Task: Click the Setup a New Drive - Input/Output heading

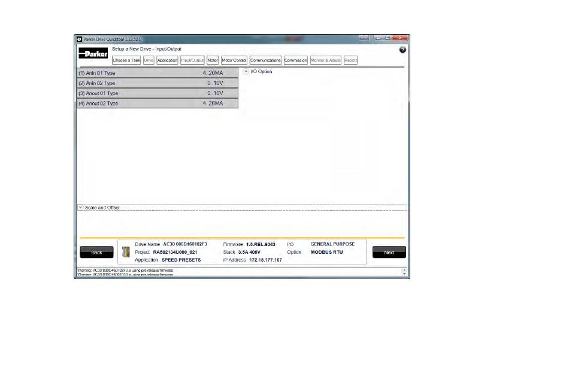Action: click(x=147, y=49)
